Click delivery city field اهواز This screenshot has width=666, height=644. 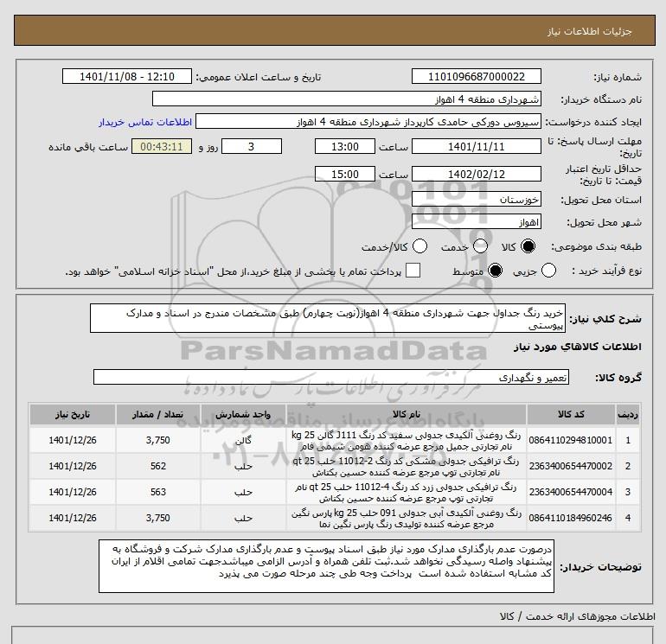[476, 221]
